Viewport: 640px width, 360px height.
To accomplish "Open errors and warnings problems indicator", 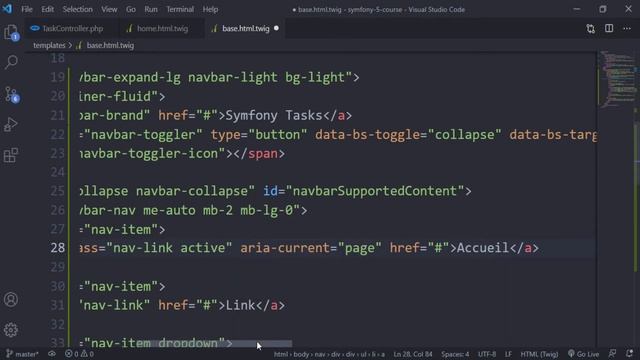I will [x=79, y=354].
